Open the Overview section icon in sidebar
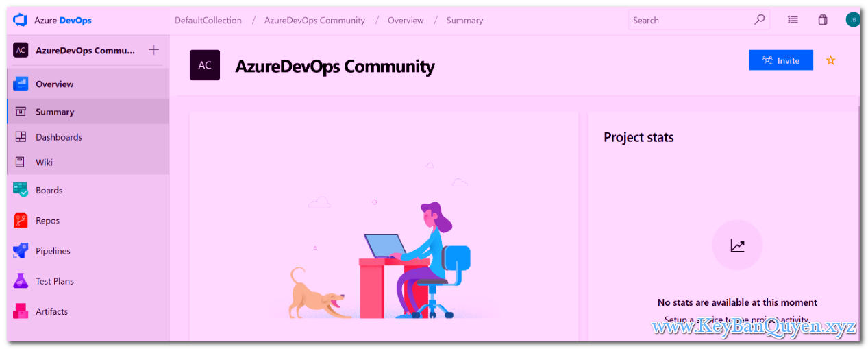This screenshot has height=349, width=868. coord(21,84)
